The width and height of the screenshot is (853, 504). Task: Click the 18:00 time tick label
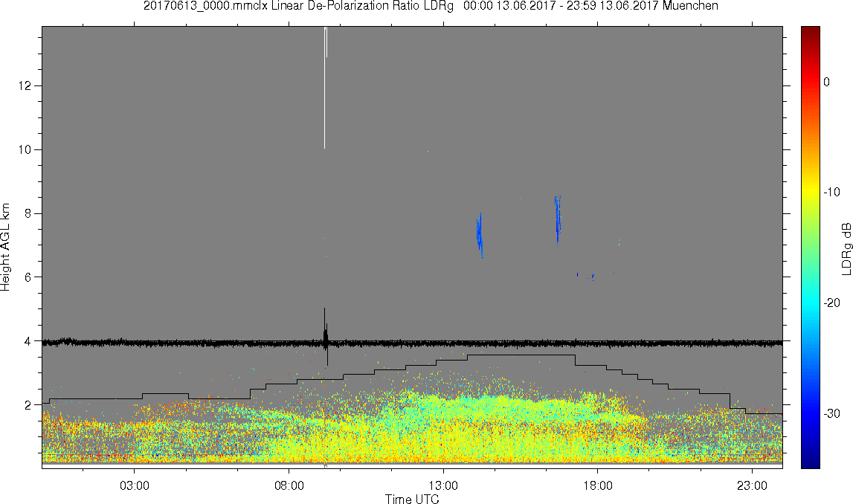pos(598,485)
